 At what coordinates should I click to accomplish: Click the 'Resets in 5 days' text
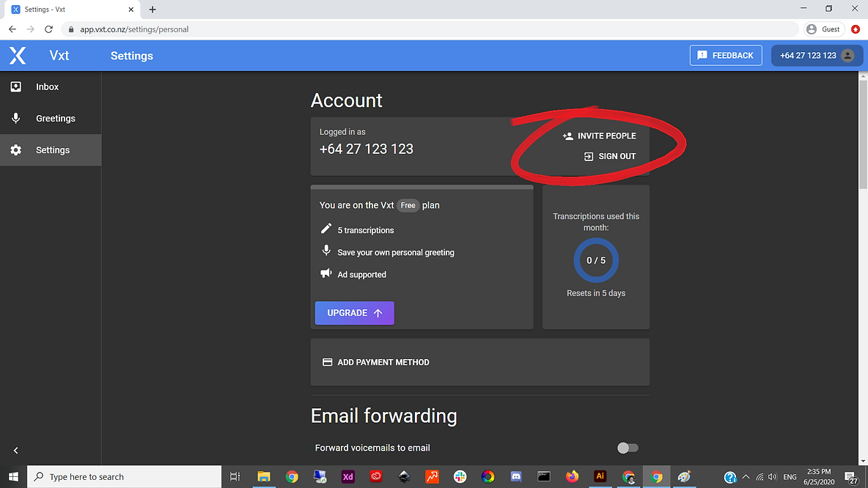pyautogui.click(x=596, y=293)
